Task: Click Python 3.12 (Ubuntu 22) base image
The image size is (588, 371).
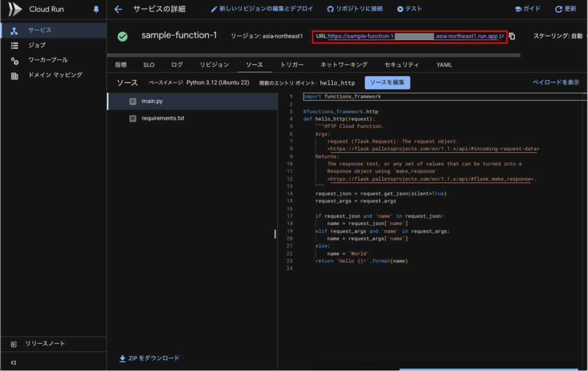Action: (x=218, y=83)
